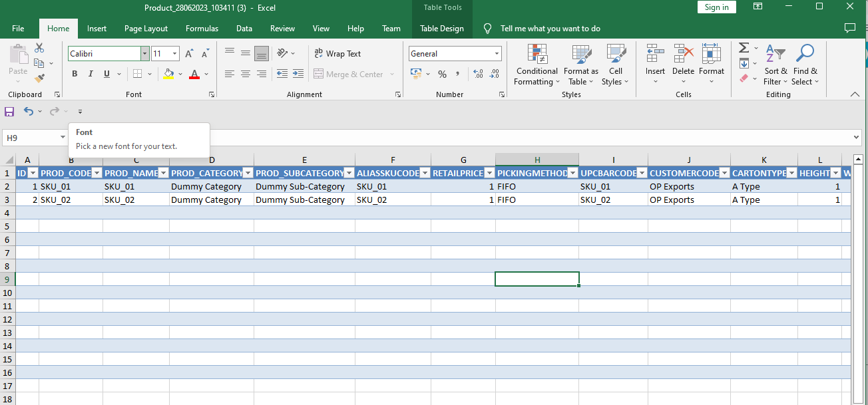Click the Delete cells button
Image resolution: width=868 pixels, height=405 pixels.
pyautogui.click(x=683, y=65)
